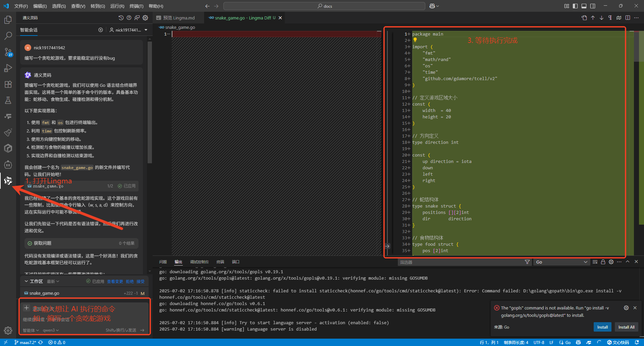644x346 pixels.
Task: Click the 查看变更 link
Action: coord(115,282)
